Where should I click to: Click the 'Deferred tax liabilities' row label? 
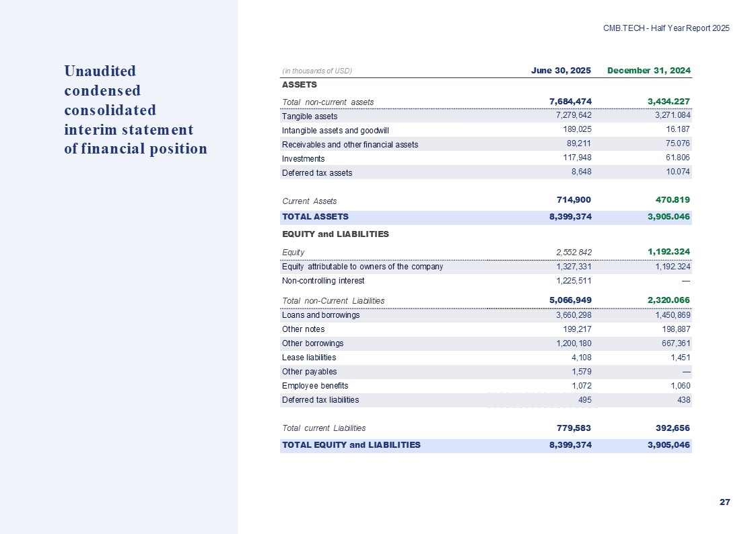(320, 400)
